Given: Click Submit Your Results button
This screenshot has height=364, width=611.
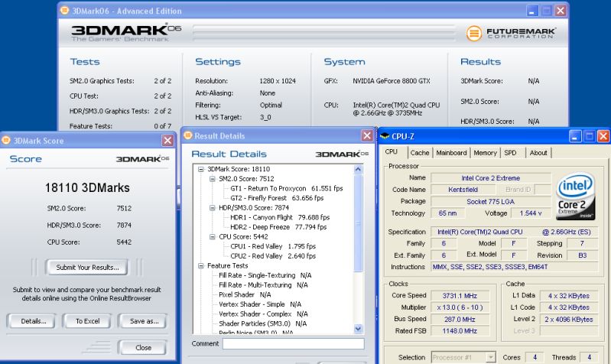Looking at the screenshot, I should (87, 268).
